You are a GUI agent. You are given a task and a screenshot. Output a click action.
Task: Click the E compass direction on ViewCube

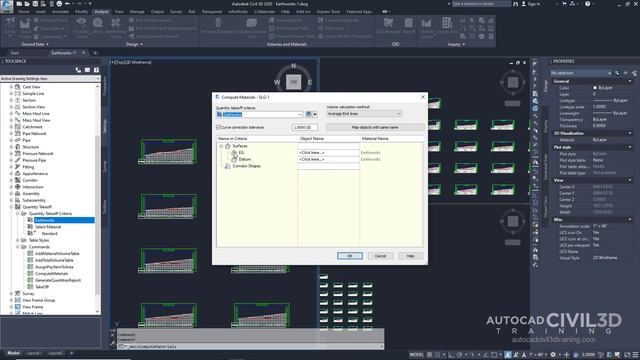pos(310,82)
